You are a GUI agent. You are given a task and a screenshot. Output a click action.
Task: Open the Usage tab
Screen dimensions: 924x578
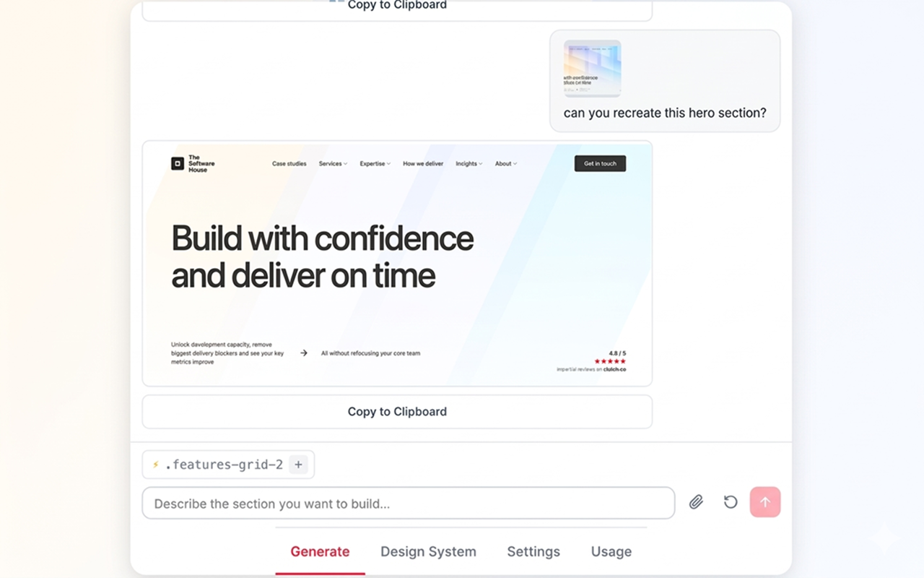611,551
